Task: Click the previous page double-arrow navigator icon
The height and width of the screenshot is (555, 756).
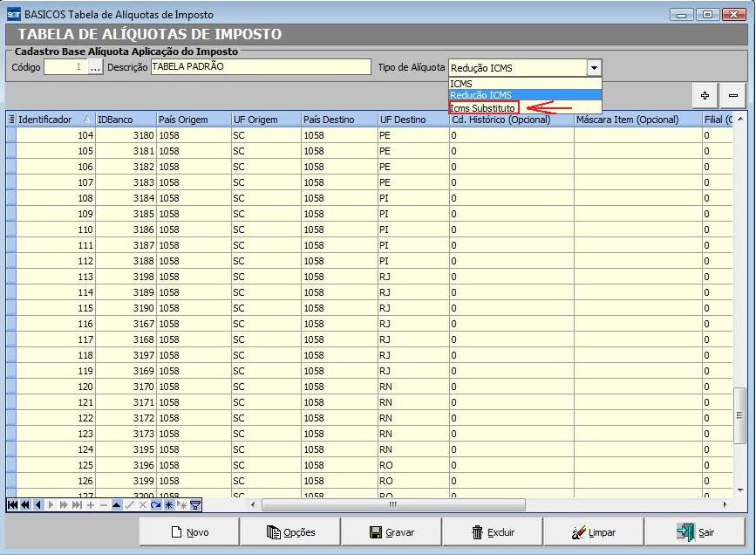Action: click(24, 504)
